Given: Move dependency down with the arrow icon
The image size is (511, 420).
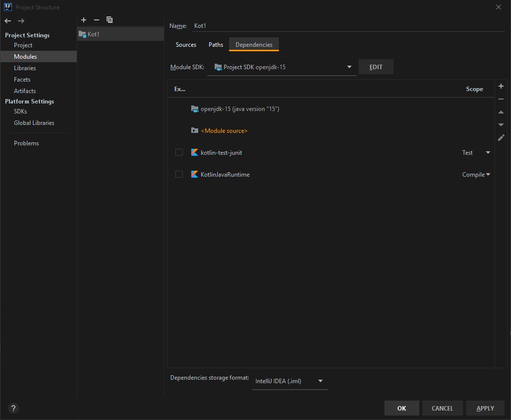Looking at the screenshot, I should [501, 124].
